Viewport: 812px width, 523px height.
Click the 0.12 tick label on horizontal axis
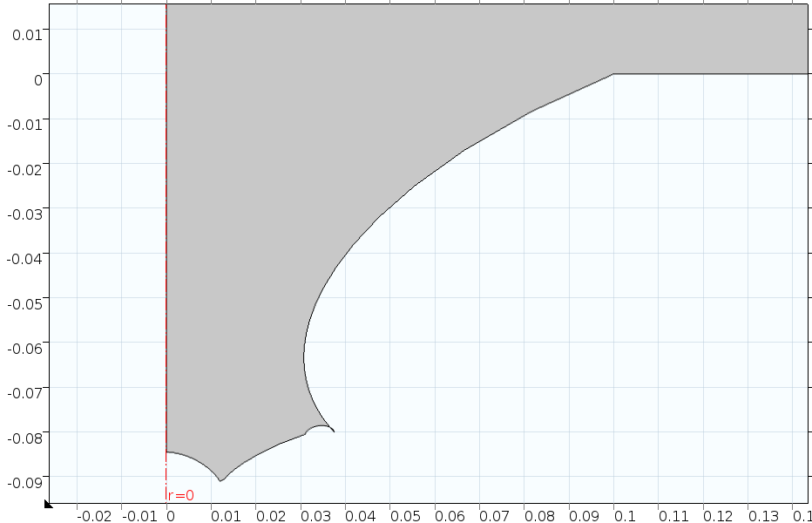[x=718, y=516]
